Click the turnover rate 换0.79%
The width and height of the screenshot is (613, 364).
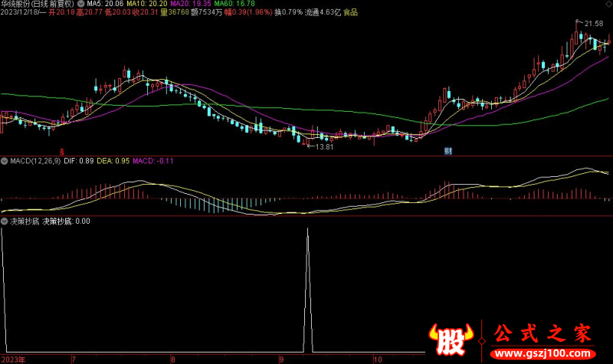point(289,12)
